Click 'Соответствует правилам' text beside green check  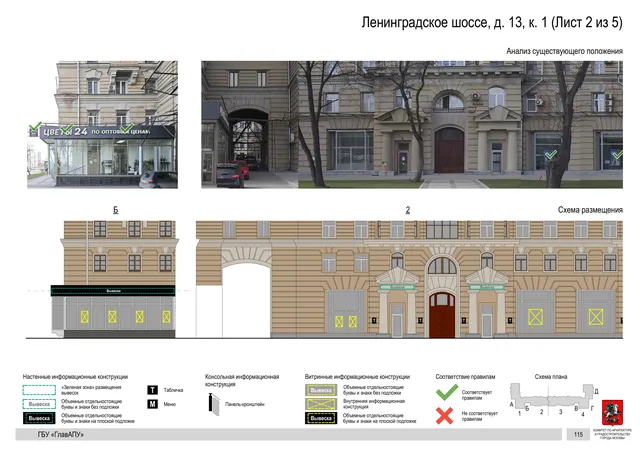[x=477, y=395]
